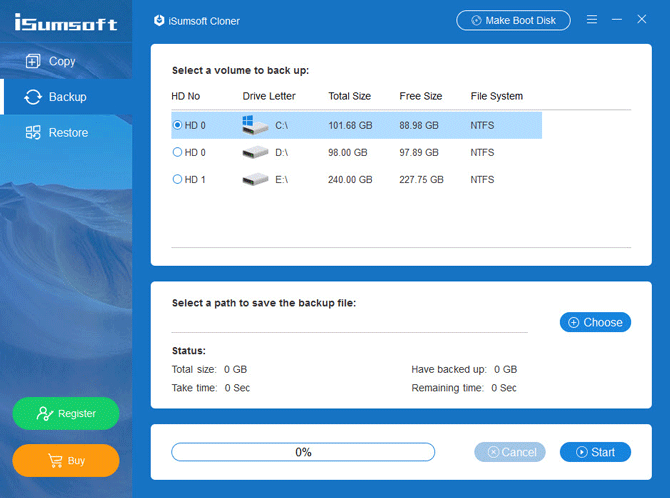The image size is (670, 498).
Task: Click the Restore grid icon
Action: coord(33,133)
